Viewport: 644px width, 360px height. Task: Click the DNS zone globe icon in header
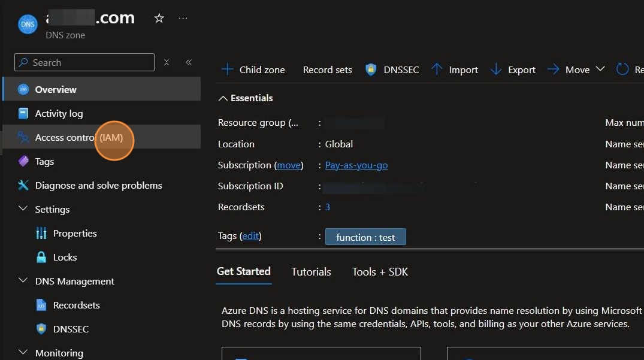[28, 24]
